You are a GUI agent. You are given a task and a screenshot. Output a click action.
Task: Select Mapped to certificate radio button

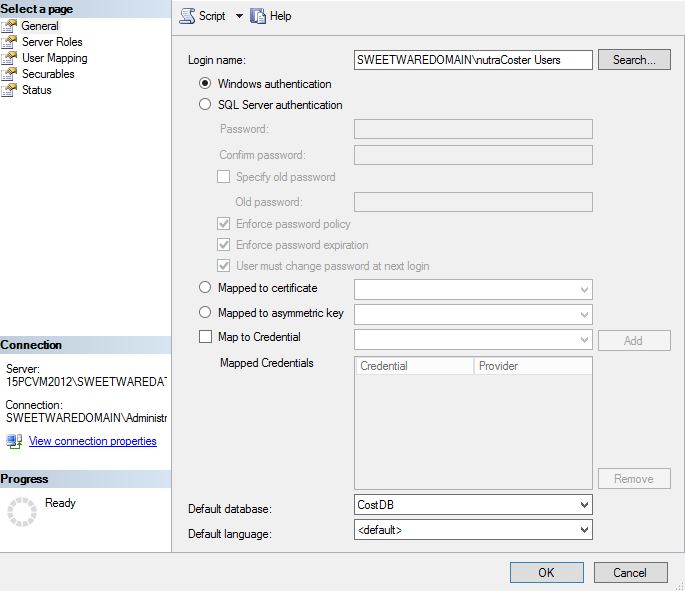pos(205,287)
